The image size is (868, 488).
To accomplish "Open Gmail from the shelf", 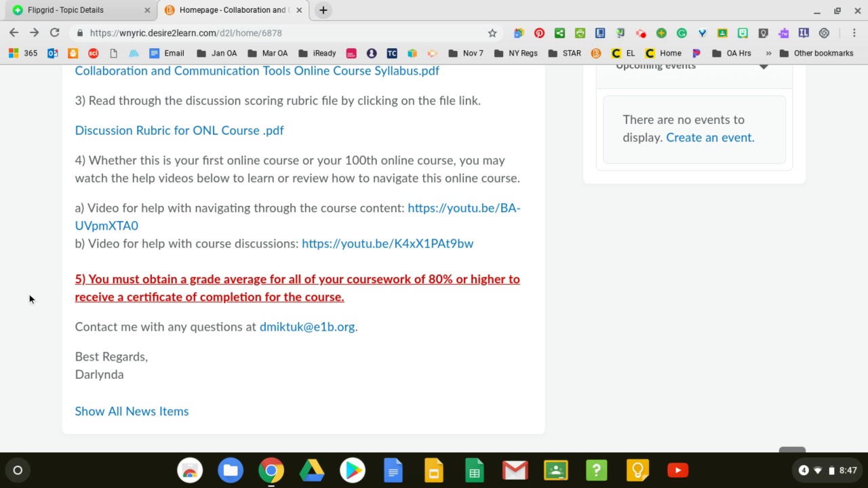I will [515, 470].
